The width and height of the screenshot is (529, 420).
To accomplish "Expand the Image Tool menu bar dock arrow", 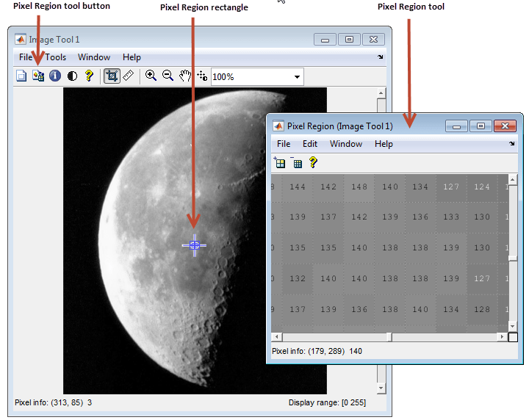I will (x=381, y=57).
